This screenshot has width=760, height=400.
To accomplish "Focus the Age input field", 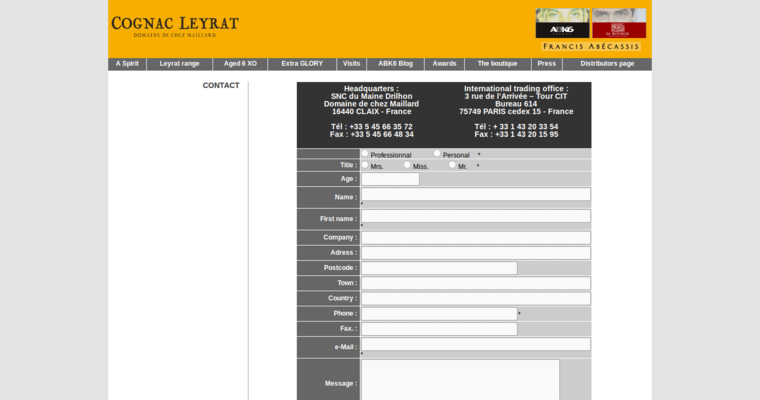I will (390, 179).
